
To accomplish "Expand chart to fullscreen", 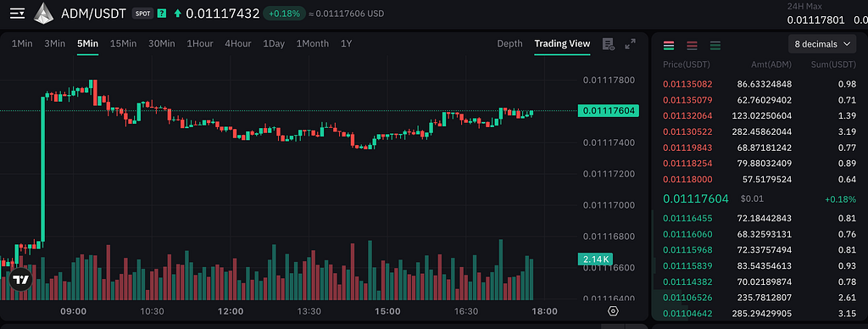I will [x=630, y=44].
